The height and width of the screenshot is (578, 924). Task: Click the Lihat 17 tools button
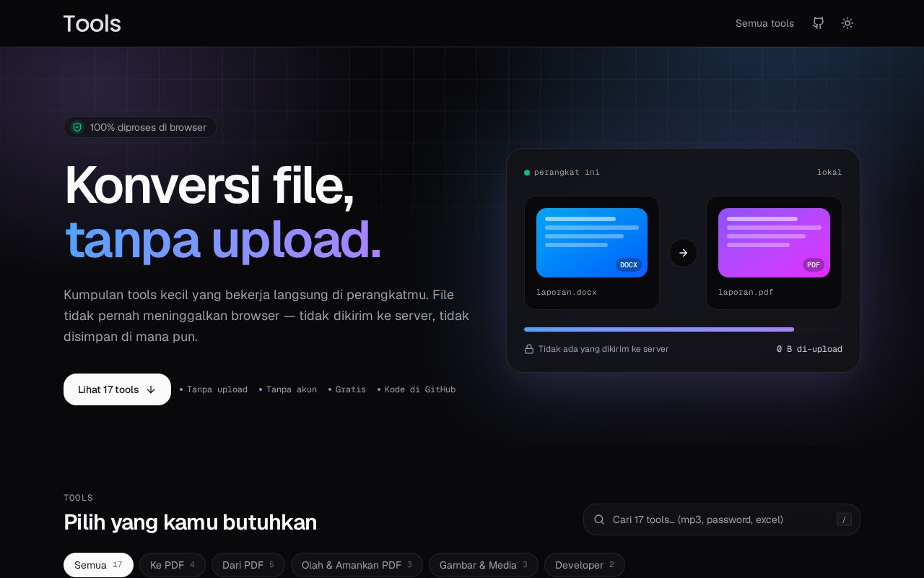click(x=117, y=389)
